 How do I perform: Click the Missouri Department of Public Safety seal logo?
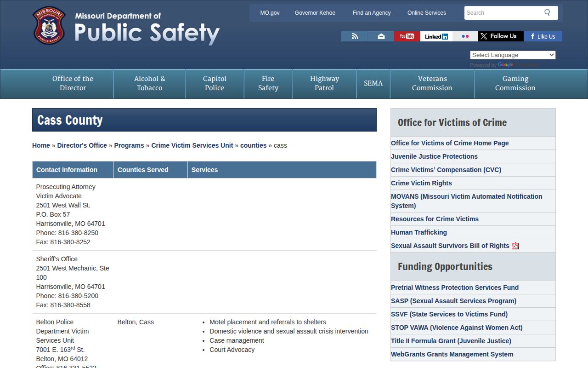click(49, 25)
